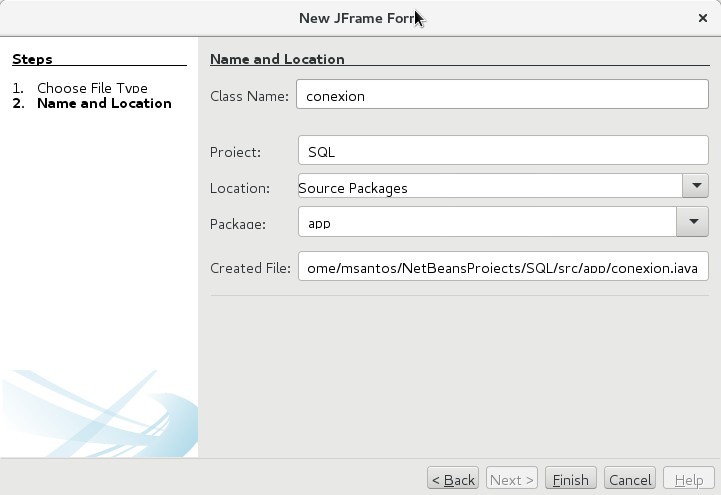Select the Choose File Type step
This screenshot has width=721, height=495.
click(92, 88)
